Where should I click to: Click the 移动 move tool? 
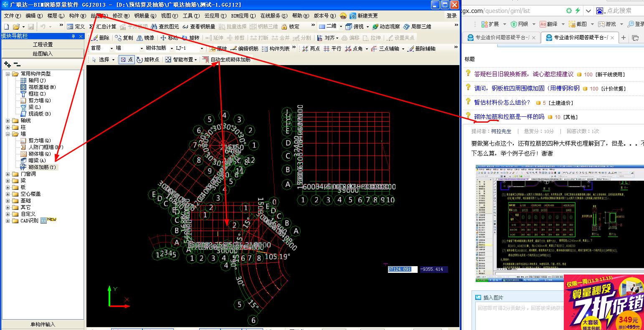point(169,38)
